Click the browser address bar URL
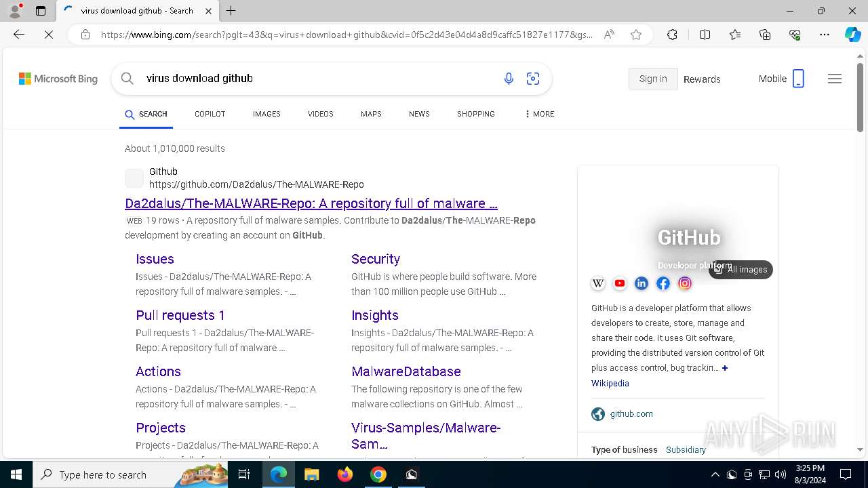The image size is (868, 488). pyautogui.click(x=347, y=35)
